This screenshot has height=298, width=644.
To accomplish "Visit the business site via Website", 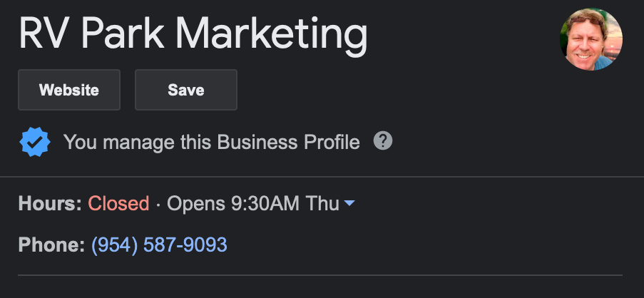I will [x=69, y=90].
